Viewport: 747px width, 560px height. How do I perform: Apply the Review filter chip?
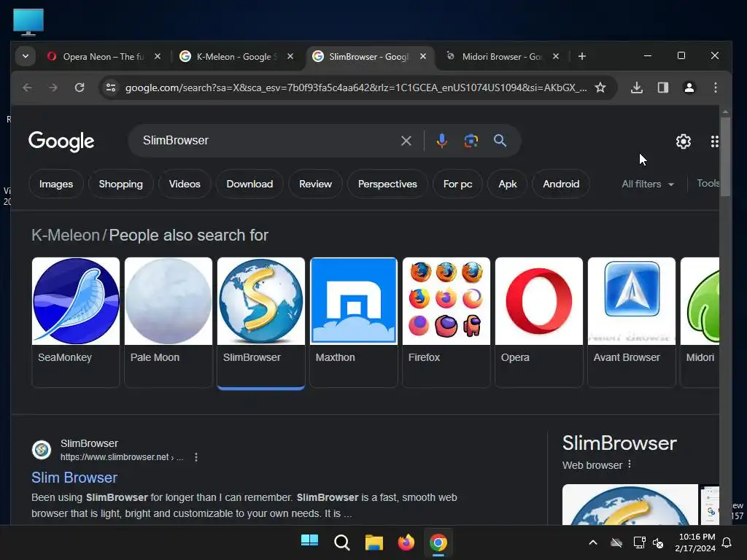point(315,184)
